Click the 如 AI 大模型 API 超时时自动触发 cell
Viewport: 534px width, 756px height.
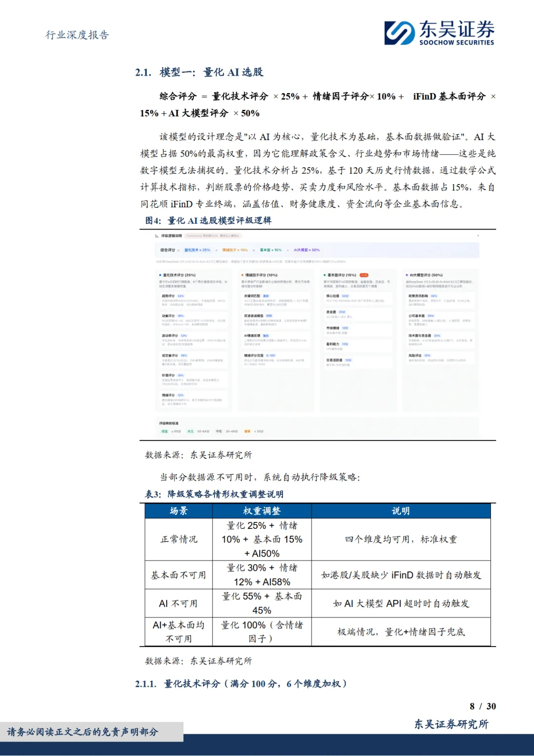point(401,604)
